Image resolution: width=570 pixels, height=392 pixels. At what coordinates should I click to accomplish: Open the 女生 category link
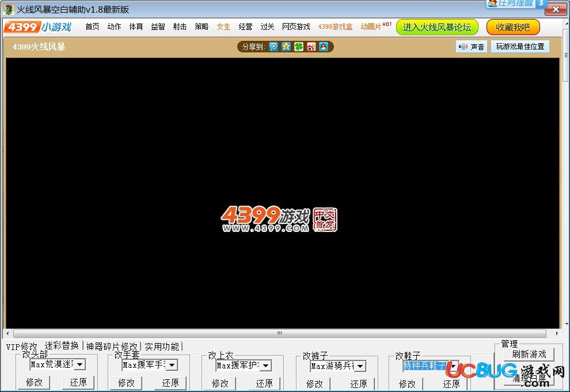223,26
